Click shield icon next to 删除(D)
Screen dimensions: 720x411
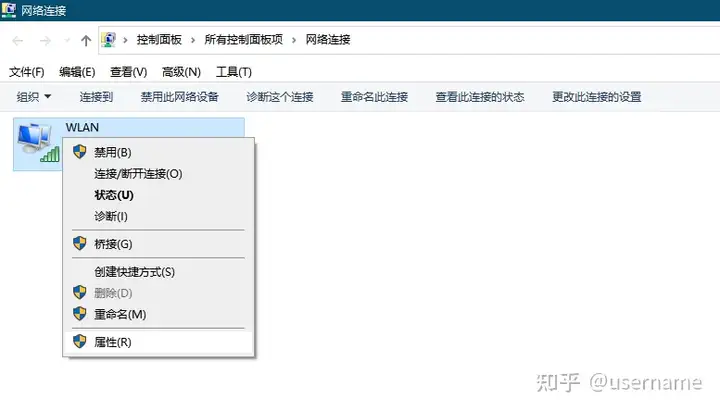(79, 292)
